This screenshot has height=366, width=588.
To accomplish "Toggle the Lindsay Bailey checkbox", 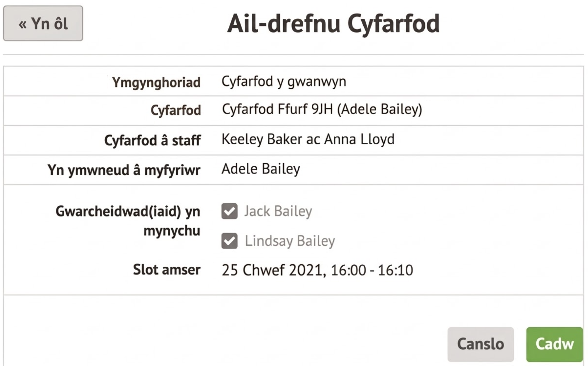I will [x=229, y=241].
